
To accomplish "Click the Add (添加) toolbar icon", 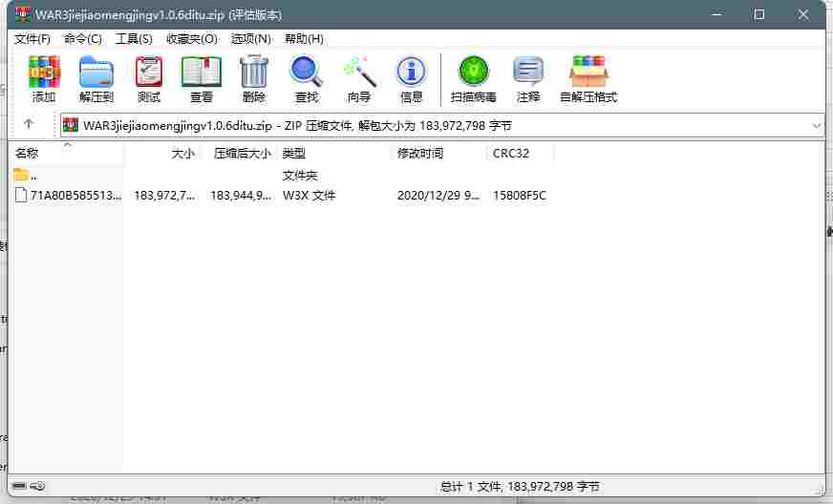I will click(44, 78).
